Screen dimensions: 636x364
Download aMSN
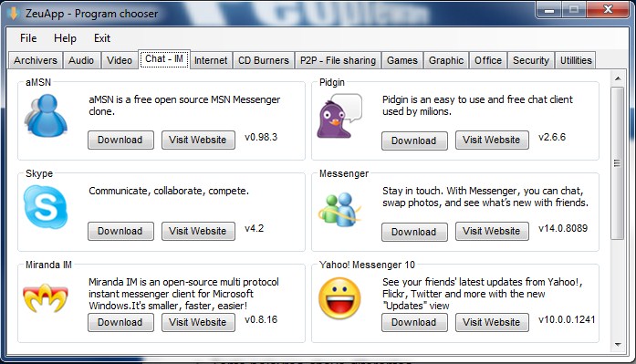120,140
